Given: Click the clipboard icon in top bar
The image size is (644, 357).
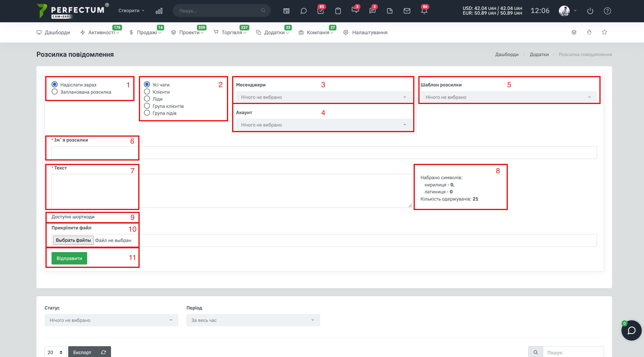Looking at the screenshot, I should click(x=338, y=11).
